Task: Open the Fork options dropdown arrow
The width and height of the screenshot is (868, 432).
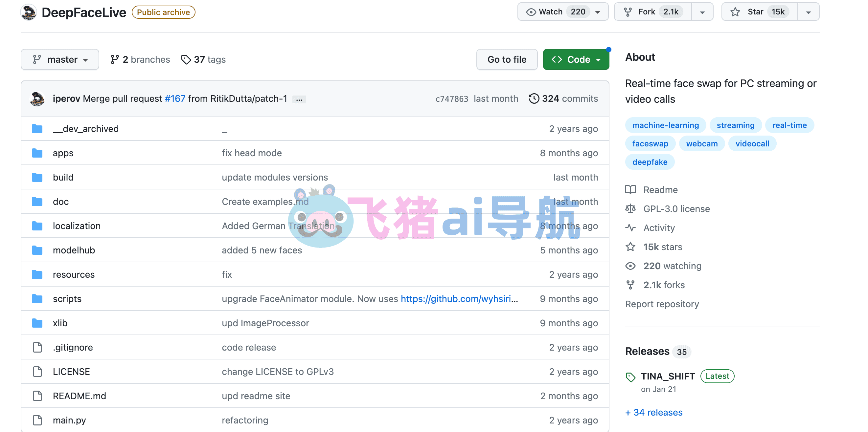Action: 702,12
